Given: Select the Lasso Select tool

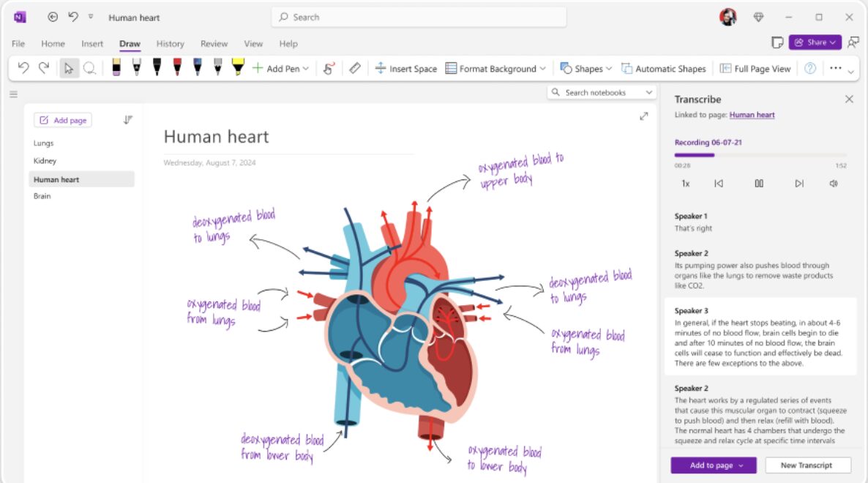Looking at the screenshot, I should (89, 68).
